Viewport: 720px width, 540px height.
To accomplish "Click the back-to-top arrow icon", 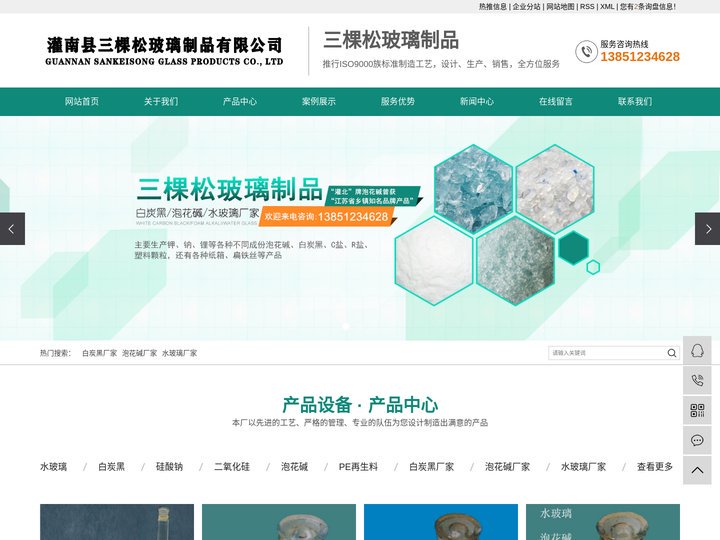I will tap(697, 470).
